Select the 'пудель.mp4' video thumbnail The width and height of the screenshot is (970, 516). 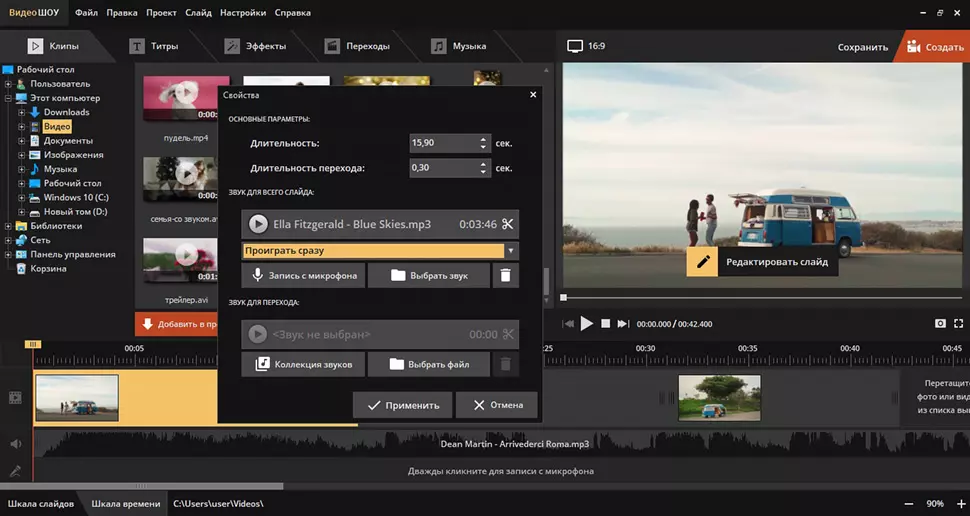pyautogui.click(x=180, y=100)
